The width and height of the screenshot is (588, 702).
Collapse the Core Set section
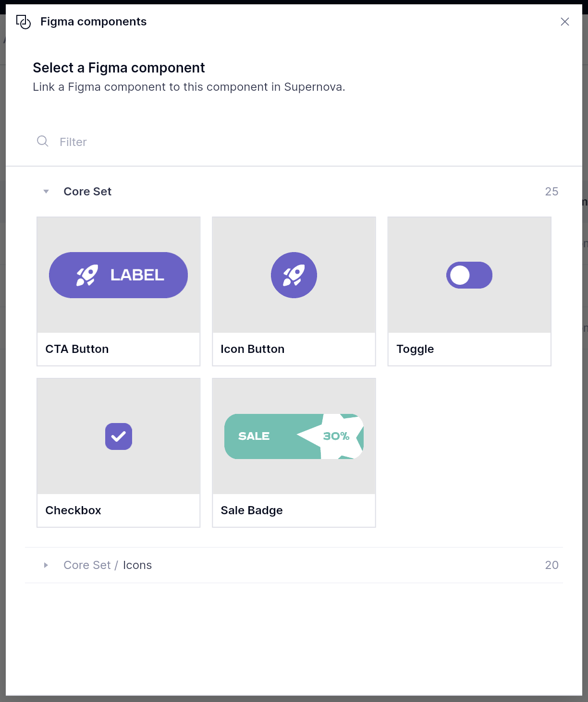click(46, 192)
